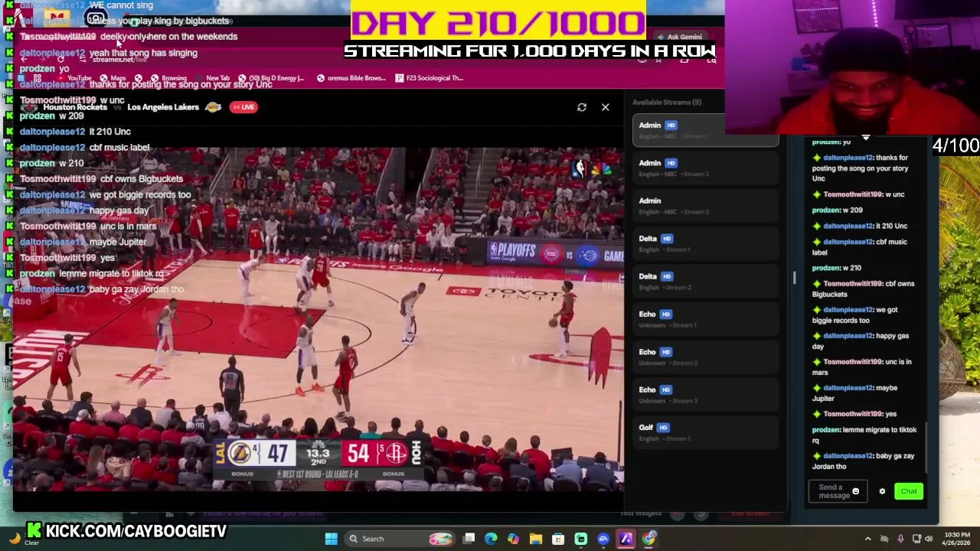Open File Explorer from the taskbar

[536, 539]
